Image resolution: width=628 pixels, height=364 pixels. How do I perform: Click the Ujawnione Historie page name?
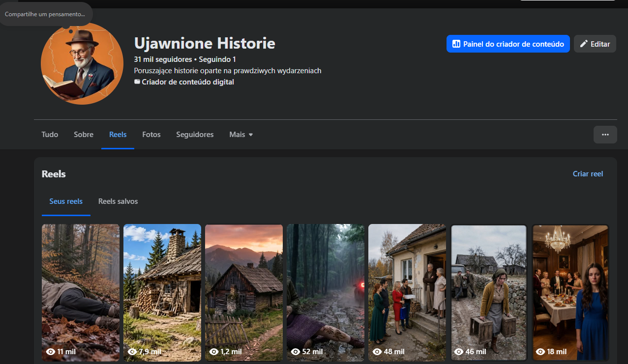click(205, 43)
